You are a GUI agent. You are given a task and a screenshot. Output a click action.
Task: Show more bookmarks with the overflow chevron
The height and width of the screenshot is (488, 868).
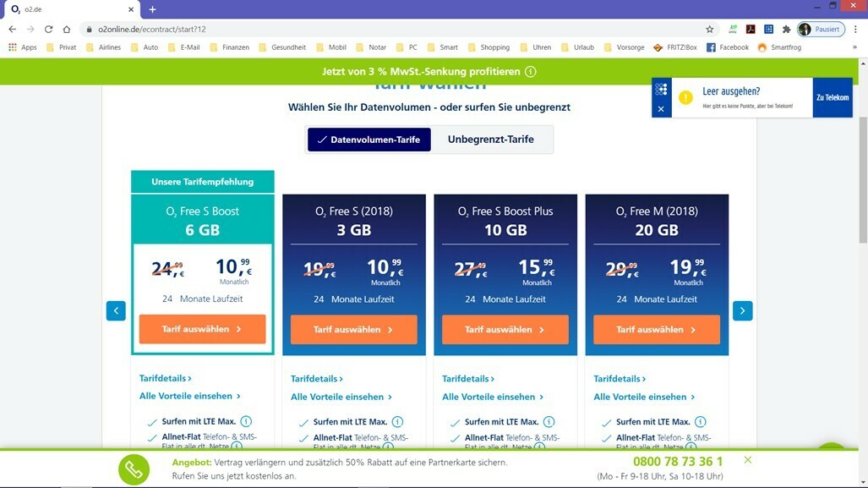[854, 47]
